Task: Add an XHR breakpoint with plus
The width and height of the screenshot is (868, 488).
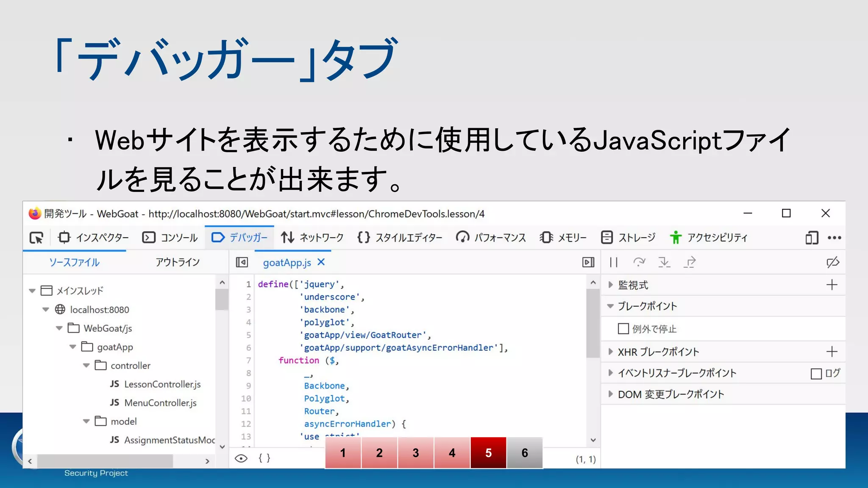Action: pos(832,352)
